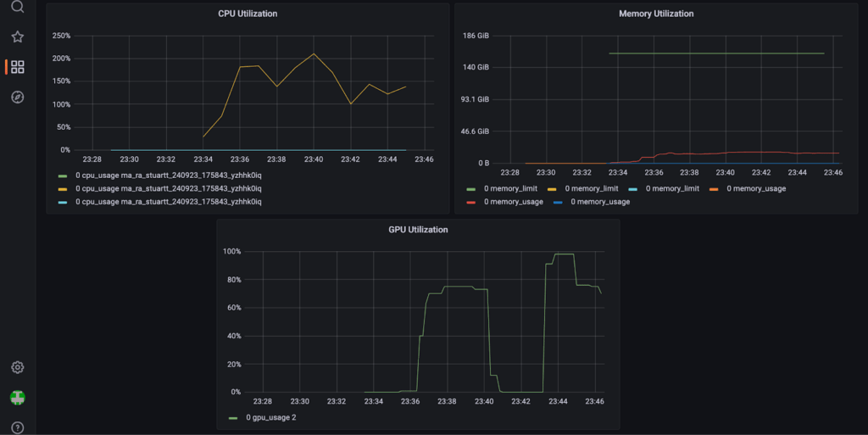Click the orange memory_usage color swatch
Viewport: 868px width, 435px height.
tap(714, 188)
